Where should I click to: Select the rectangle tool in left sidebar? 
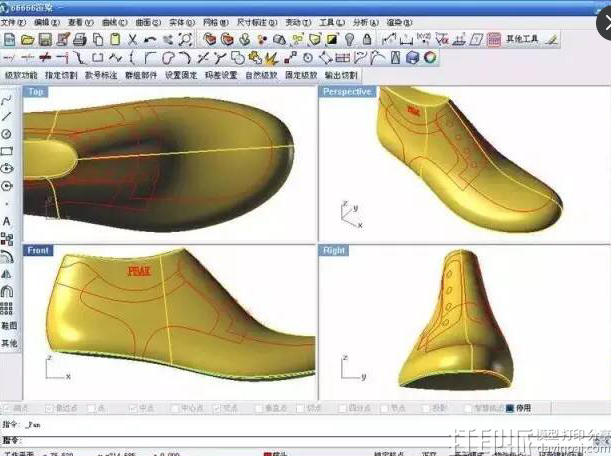(8, 151)
